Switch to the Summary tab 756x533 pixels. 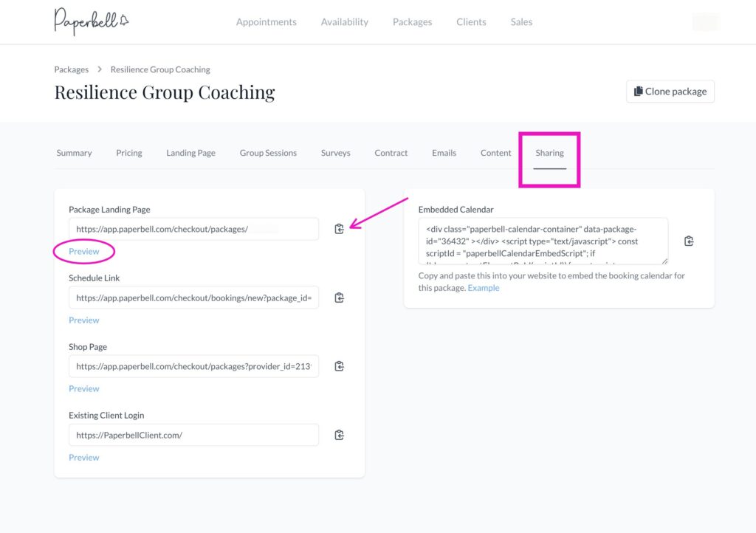click(74, 153)
